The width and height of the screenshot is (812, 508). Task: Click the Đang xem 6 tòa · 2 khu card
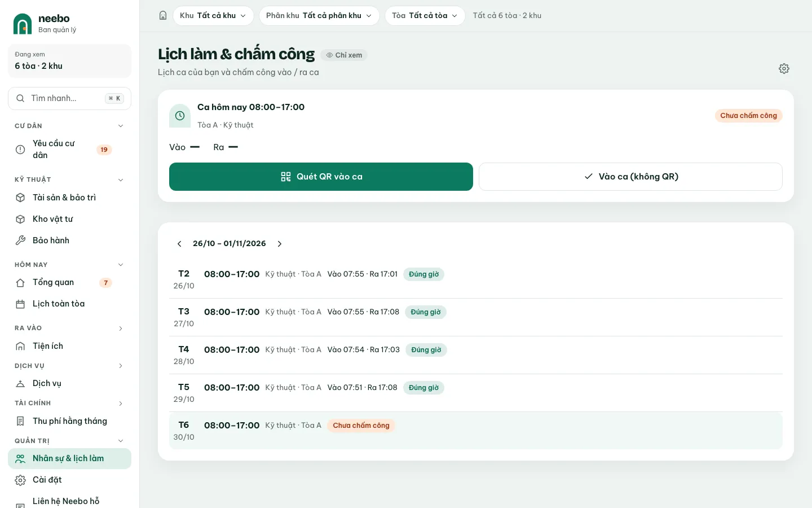click(69, 61)
